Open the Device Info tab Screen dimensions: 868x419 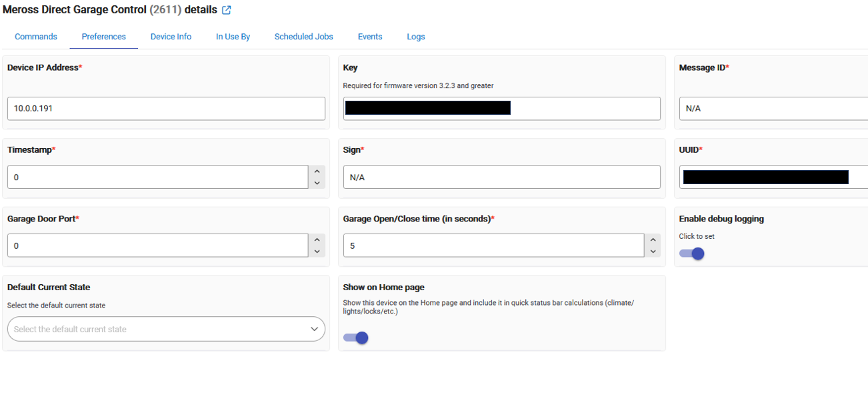click(x=171, y=37)
